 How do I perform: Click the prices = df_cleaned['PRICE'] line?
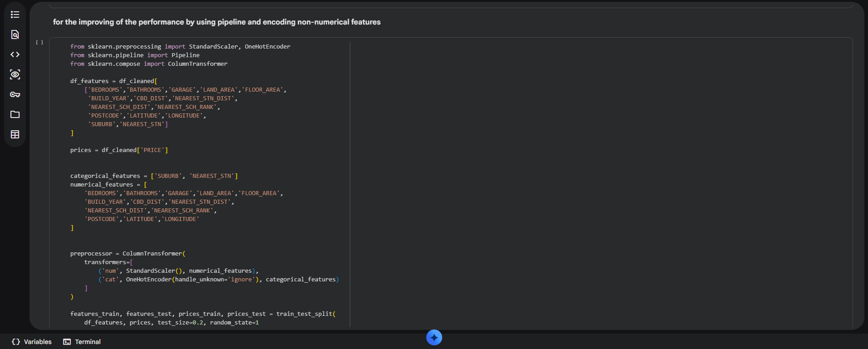[119, 150]
